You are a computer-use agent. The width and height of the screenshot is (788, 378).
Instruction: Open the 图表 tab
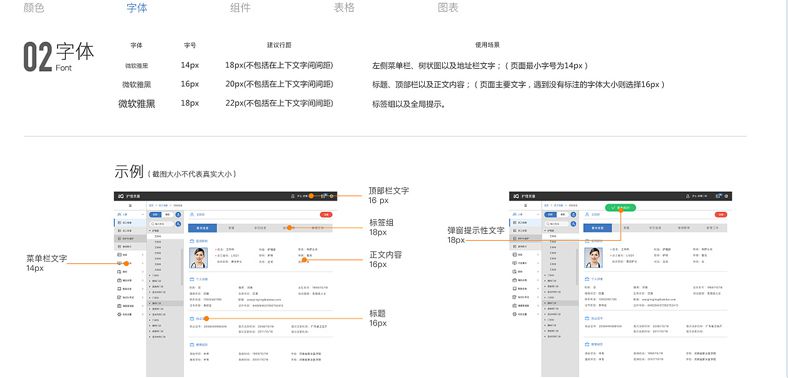(x=448, y=8)
